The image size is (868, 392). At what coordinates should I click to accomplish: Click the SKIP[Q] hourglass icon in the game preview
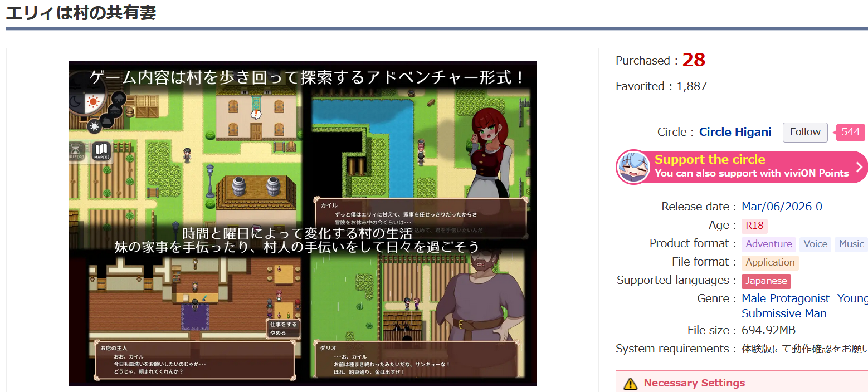(77, 152)
